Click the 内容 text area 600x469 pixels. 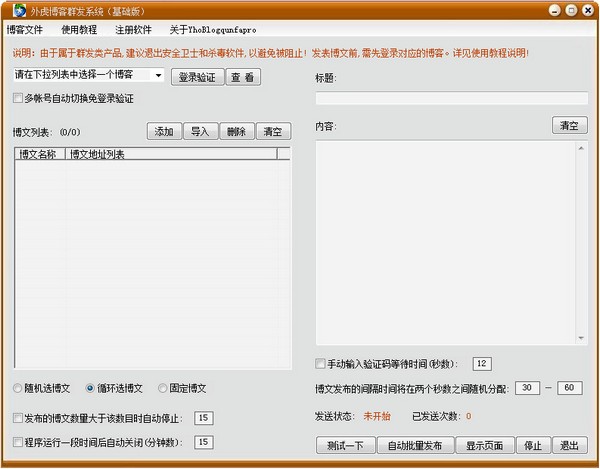(446, 243)
